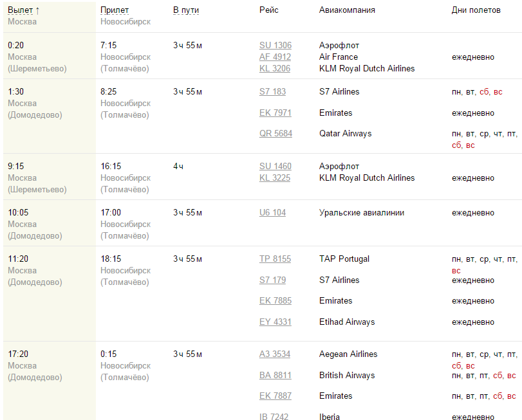Viewport: 522px width, 420px height.
Task: Open Aeroflot flight SU 1460
Action: 275,167
